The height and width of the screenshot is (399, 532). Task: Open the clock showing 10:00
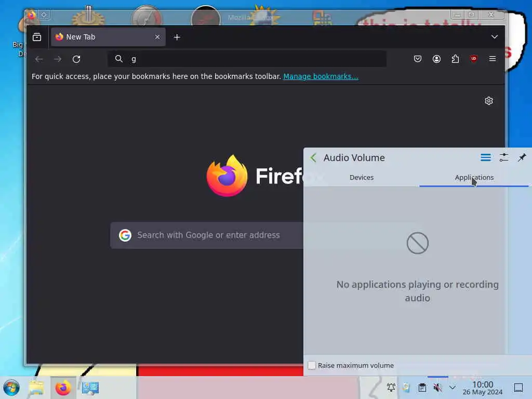[483, 388]
